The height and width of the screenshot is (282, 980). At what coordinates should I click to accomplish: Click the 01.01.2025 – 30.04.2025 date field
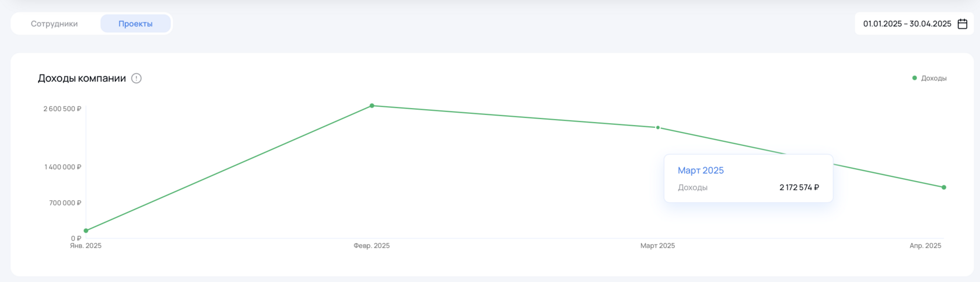pyautogui.click(x=907, y=24)
